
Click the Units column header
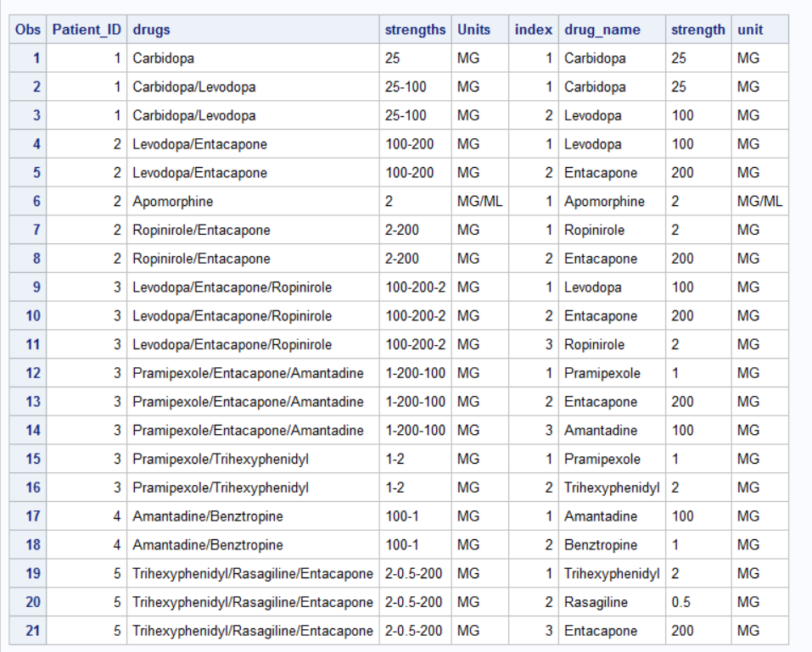coord(471,30)
